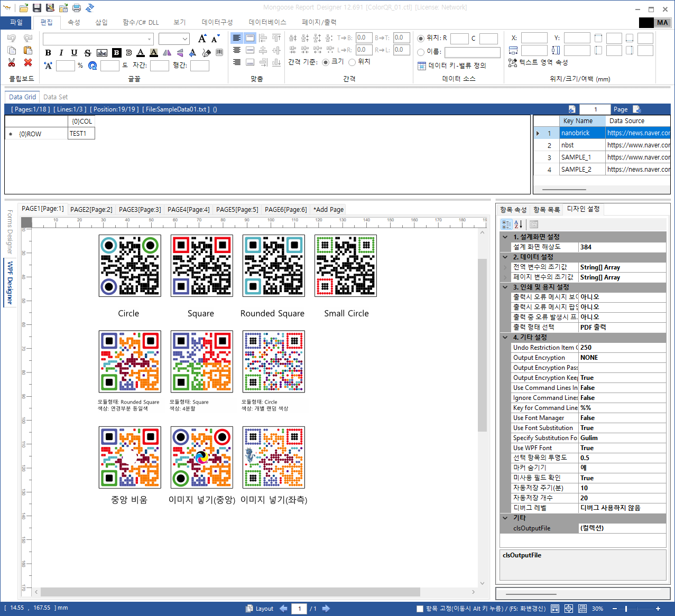
Task: Switch to the Forms Designer side tab
Action: [10, 232]
